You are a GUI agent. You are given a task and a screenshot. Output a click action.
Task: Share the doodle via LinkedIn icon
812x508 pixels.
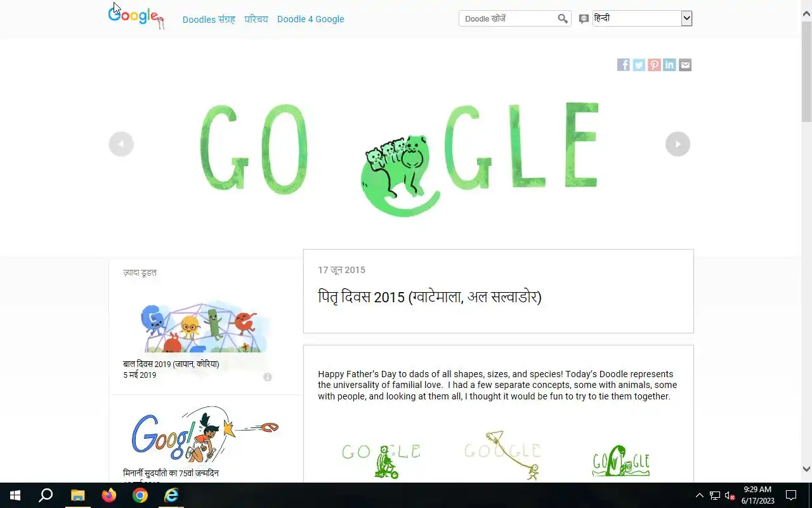pos(669,65)
